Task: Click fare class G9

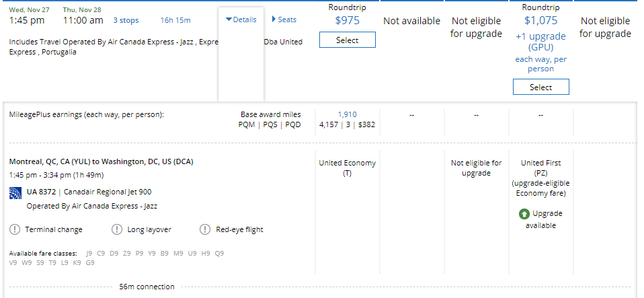Action: tap(90, 263)
